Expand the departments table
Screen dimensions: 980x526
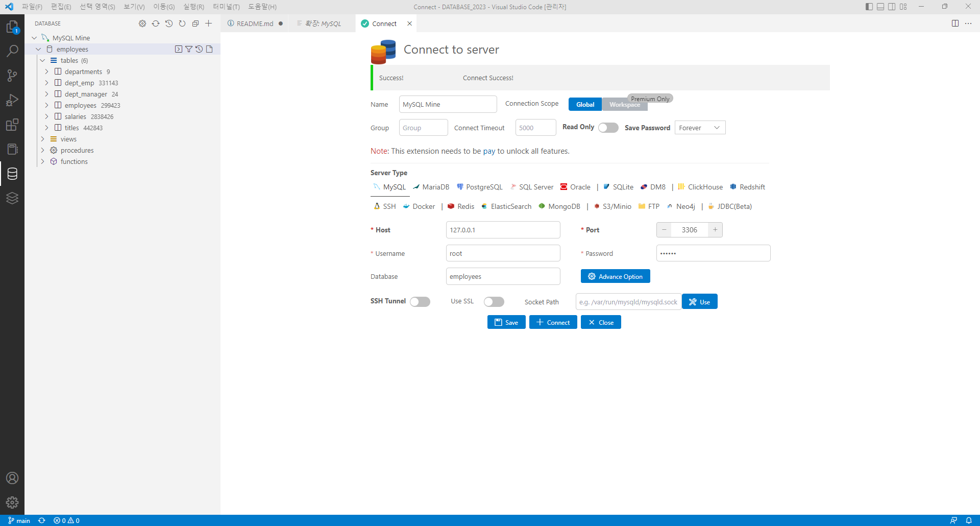pos(46,71)
